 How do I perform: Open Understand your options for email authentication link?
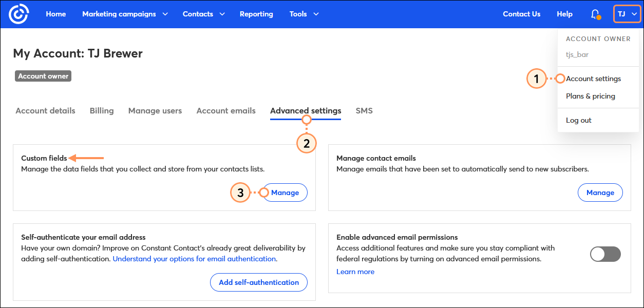[x=195, y=259]
